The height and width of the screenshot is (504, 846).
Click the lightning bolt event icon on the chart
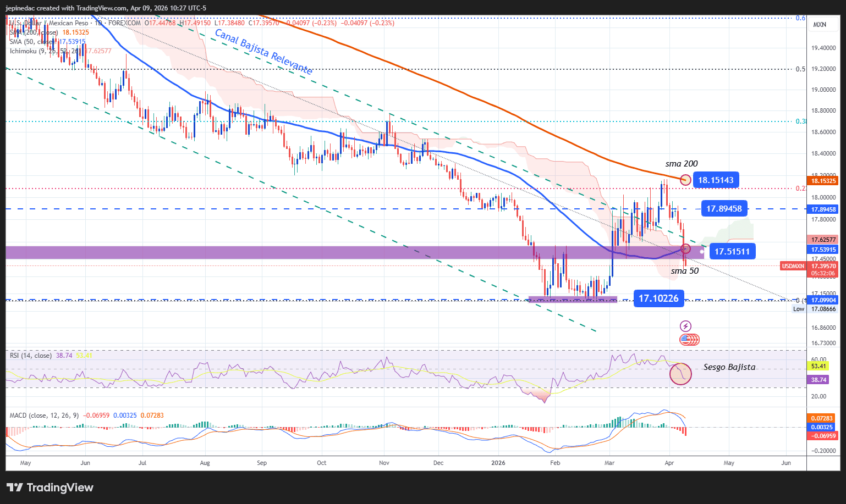click(x=685, y=326)
